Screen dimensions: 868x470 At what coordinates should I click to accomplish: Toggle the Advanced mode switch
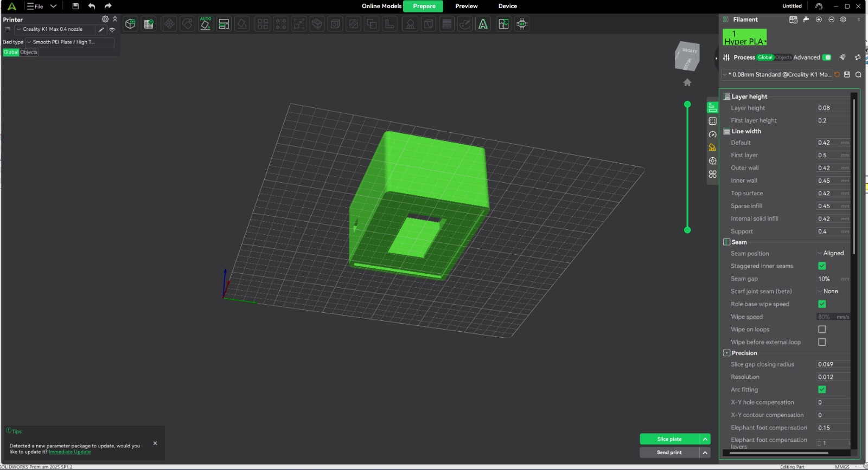[x=827, y=57]
